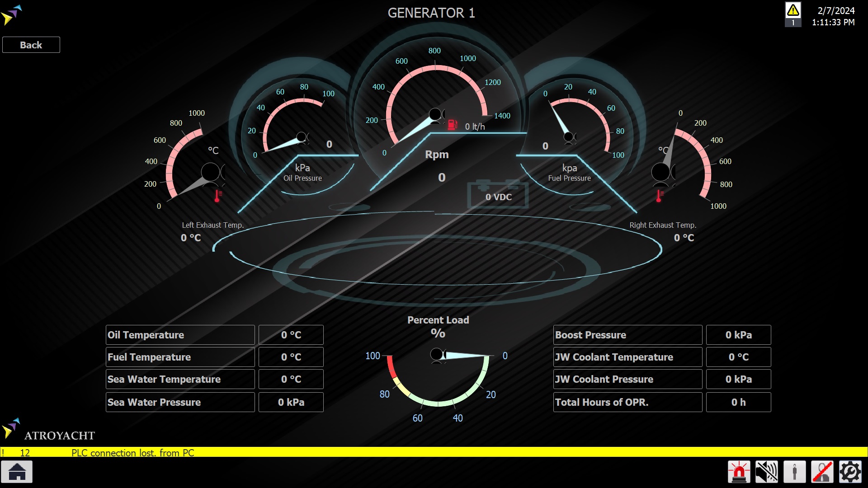Viewport: 868px width, 488px height.
Task: Open the settings gear with wrench
Action: click(850, 472)
